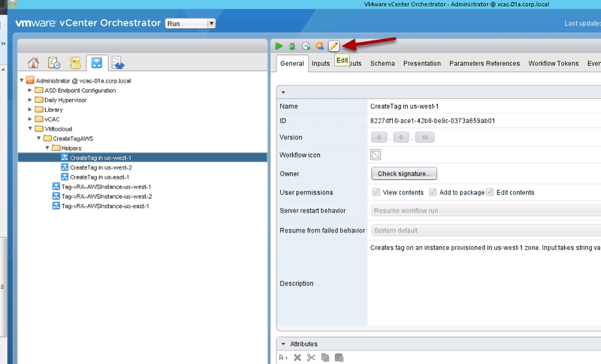
Task: Toggle the View contents checkbox
Action: click(x=376, y=192)
